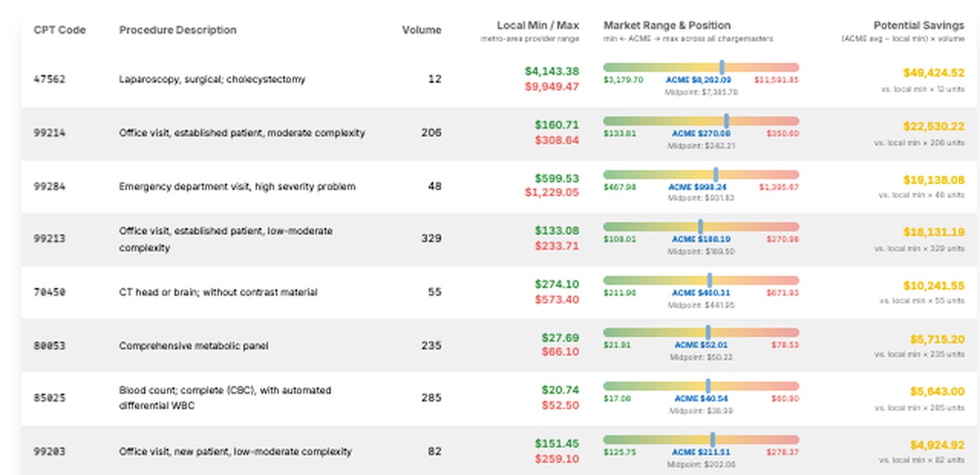Click the local max $573.40
The image size is (980, 475).
coord(557,300)
